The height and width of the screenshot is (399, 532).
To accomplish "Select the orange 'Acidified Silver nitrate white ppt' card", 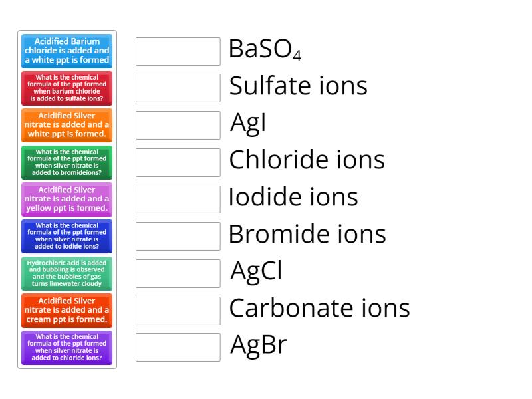I will pos(65,125).
